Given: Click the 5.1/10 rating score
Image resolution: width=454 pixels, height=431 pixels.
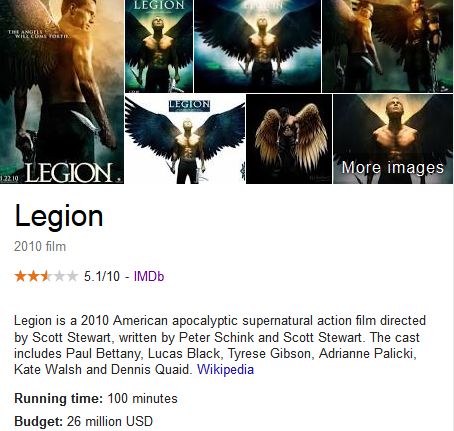Looking at the screenshot, I should pos(102,276).
